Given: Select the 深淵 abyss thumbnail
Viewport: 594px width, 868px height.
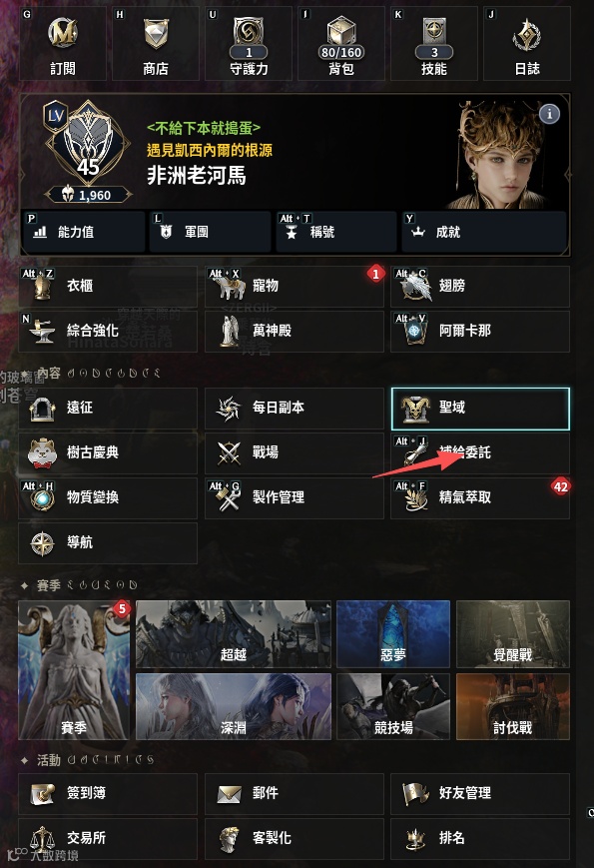Looking at the screenshot, I should pos(234,706).
